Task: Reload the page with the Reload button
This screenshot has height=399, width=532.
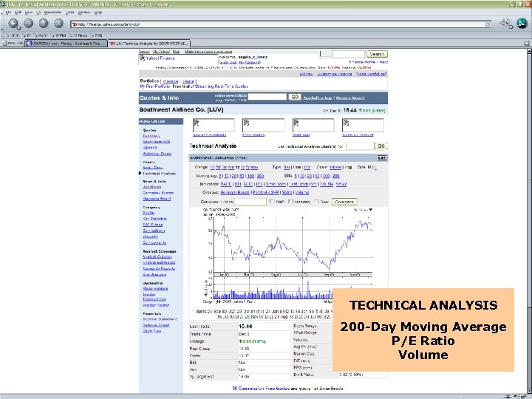Action: pyautogui.click(x=44, y=23)
